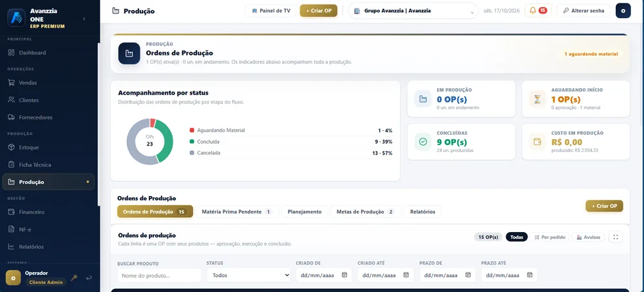
Task: Open Ficha Técnica in the sidebar
Action: coord(48,164)
